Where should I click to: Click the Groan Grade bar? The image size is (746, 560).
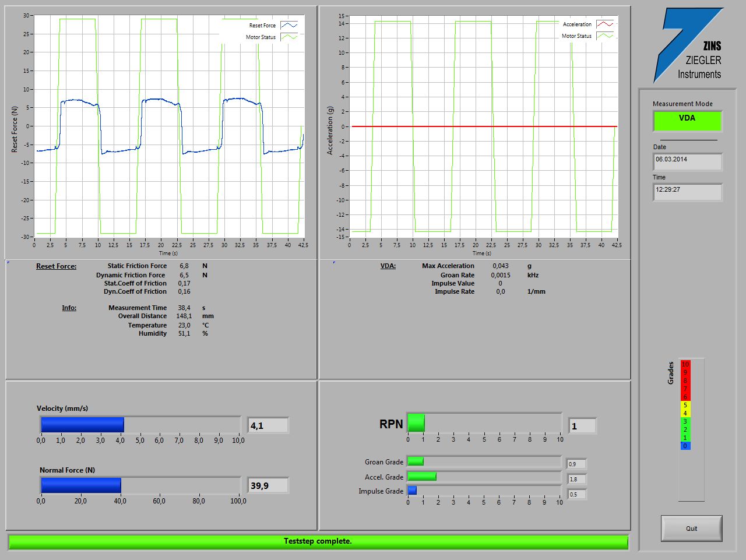(484, 462)
